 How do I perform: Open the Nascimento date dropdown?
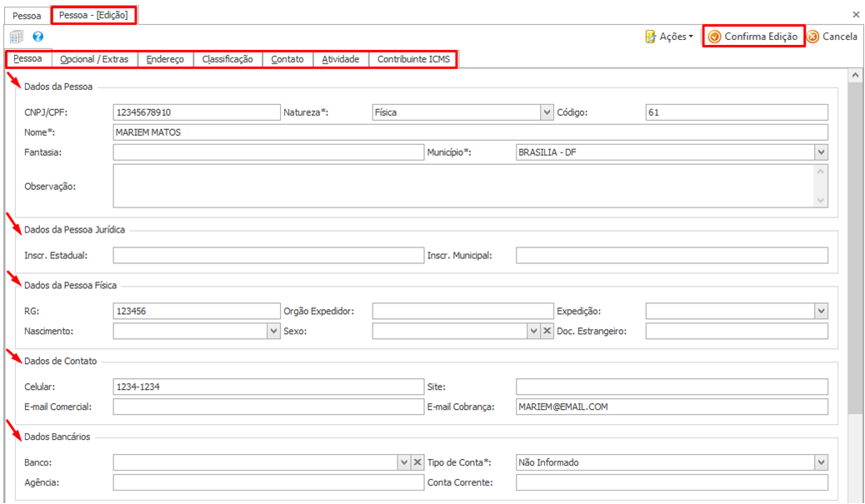click(273, 331)
